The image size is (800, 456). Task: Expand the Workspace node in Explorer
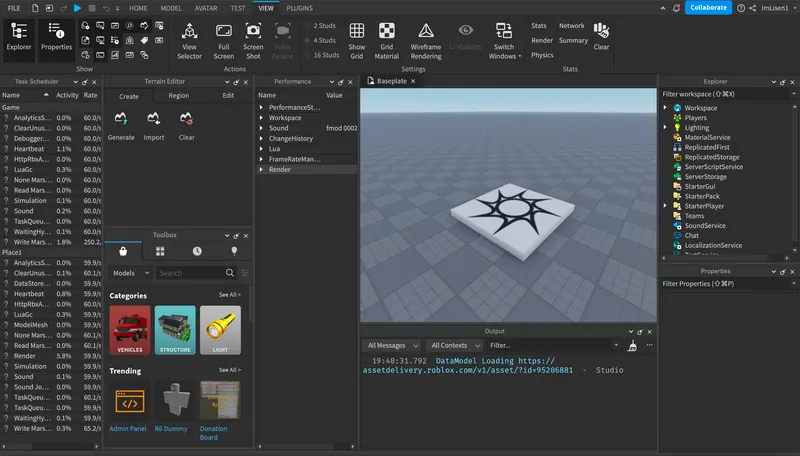[x=666, y=108]
